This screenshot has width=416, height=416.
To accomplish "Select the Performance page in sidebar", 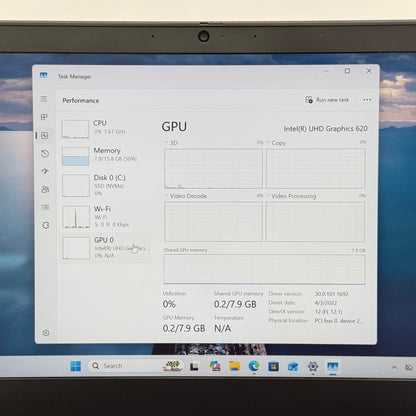I will coord(44,135).
